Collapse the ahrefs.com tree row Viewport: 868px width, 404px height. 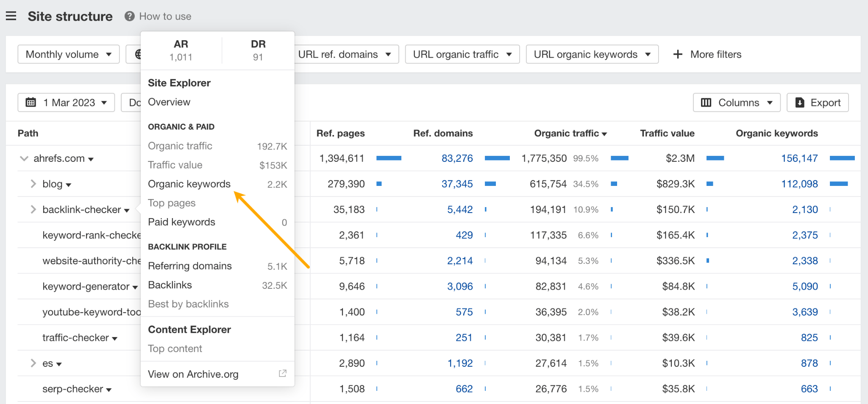[x=24, y=158]
